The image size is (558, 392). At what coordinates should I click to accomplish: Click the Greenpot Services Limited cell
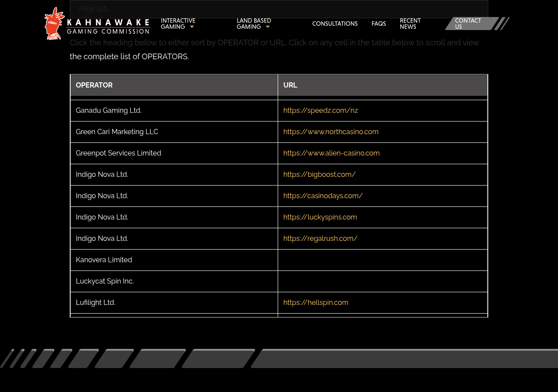174,153
